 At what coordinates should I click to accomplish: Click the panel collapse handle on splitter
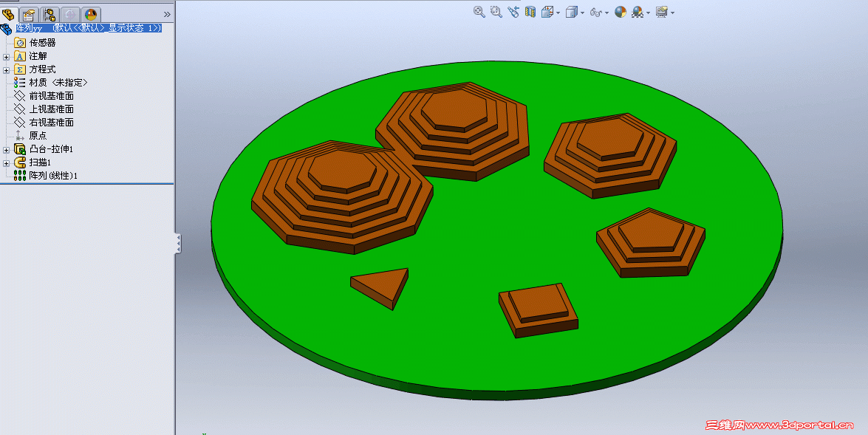(178, 244)
